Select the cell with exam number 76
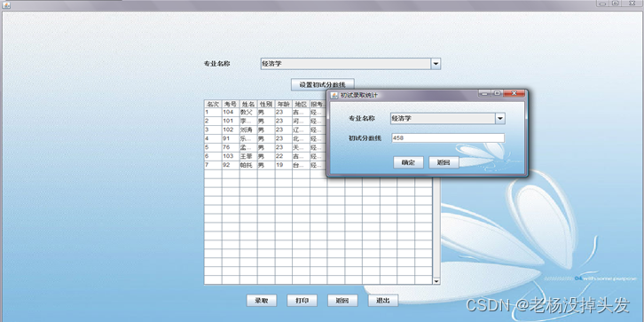This screenshot has width=644, height=322. click(231, 147)
